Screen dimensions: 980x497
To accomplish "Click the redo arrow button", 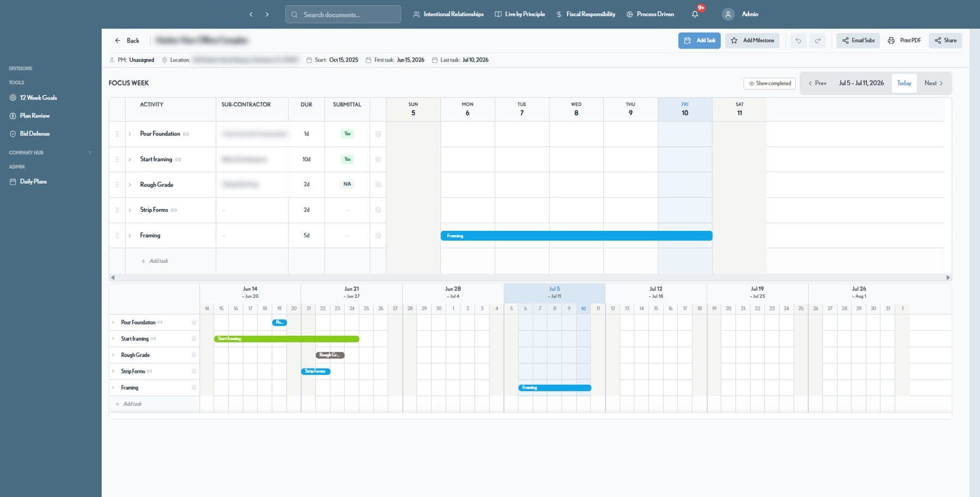I will [x=818, y=40].
